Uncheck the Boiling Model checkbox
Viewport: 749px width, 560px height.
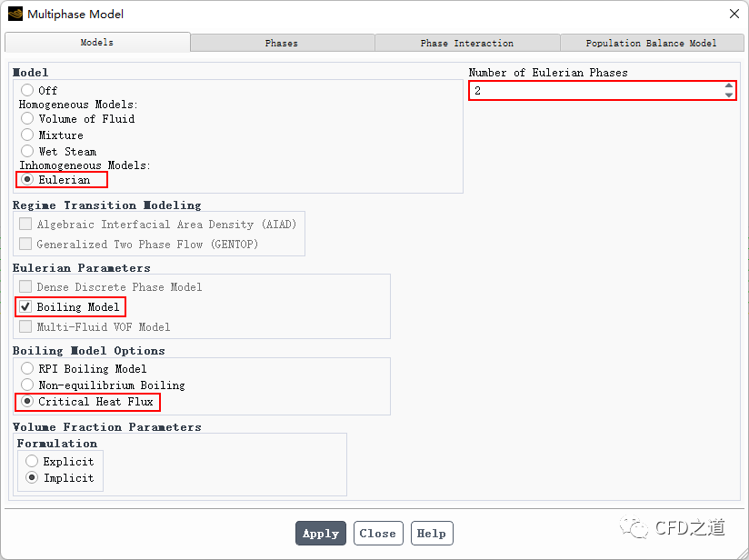coord(25,306)
